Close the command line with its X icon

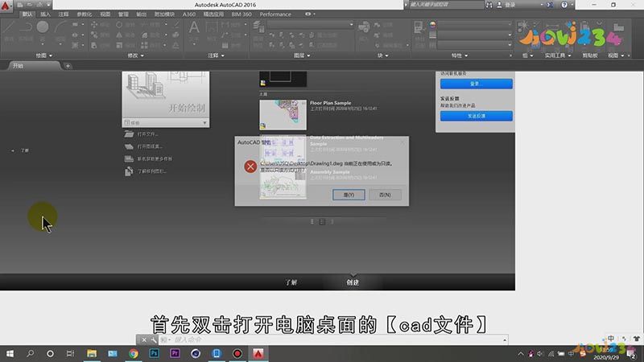pyautogui.click(x=144, y=339)
